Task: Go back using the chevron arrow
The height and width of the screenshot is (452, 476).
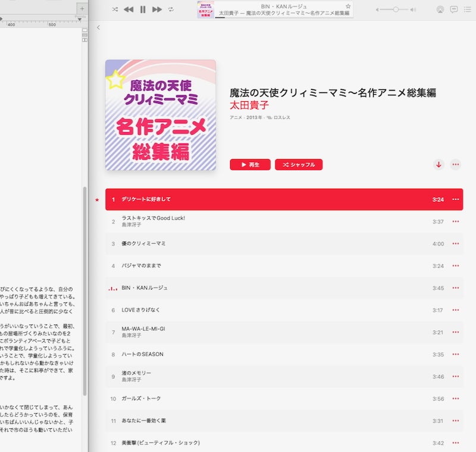Action: (98, 27)
